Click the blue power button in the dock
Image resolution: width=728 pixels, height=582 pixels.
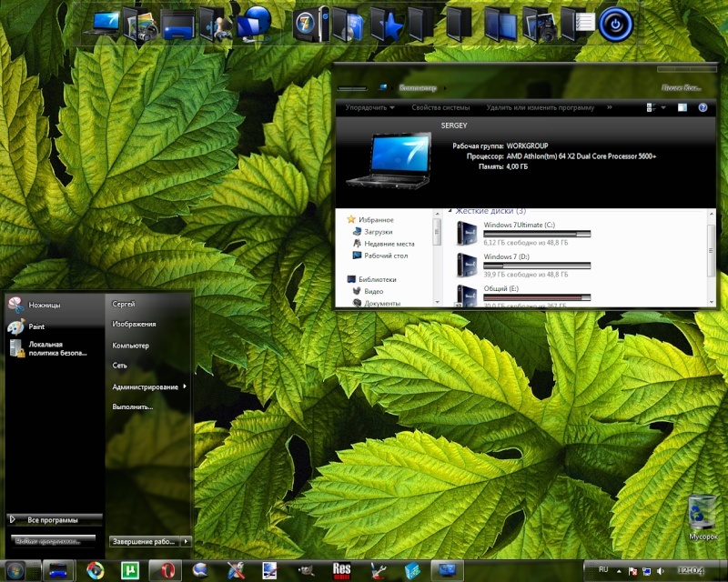pyautogui.click(x=616, y=25)
